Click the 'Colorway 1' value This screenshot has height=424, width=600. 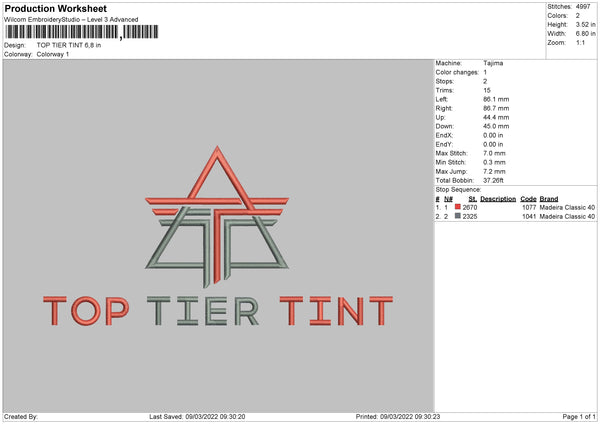53,54
